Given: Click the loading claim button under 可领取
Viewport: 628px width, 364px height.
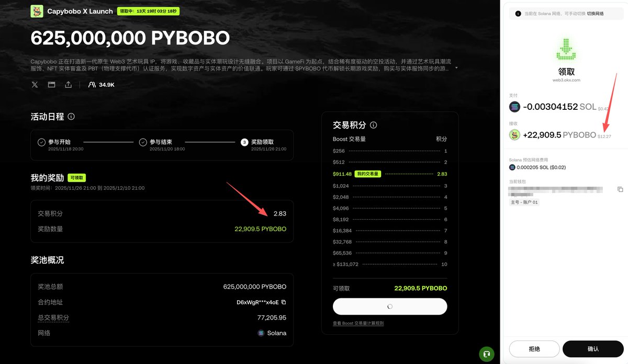Looking at the screenshot, I should [x=390, y=306].
